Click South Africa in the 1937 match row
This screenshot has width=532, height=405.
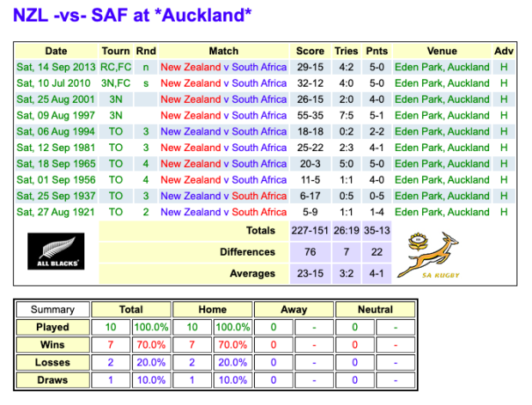[x=259, y=196]
